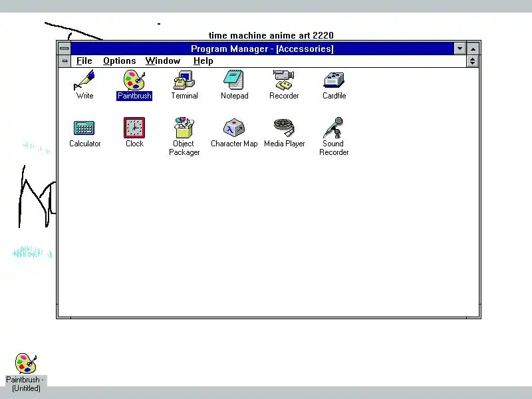532x399 pixels.
Task: Select the Paintbrush icon in Accessories
Action: [134, 80]
